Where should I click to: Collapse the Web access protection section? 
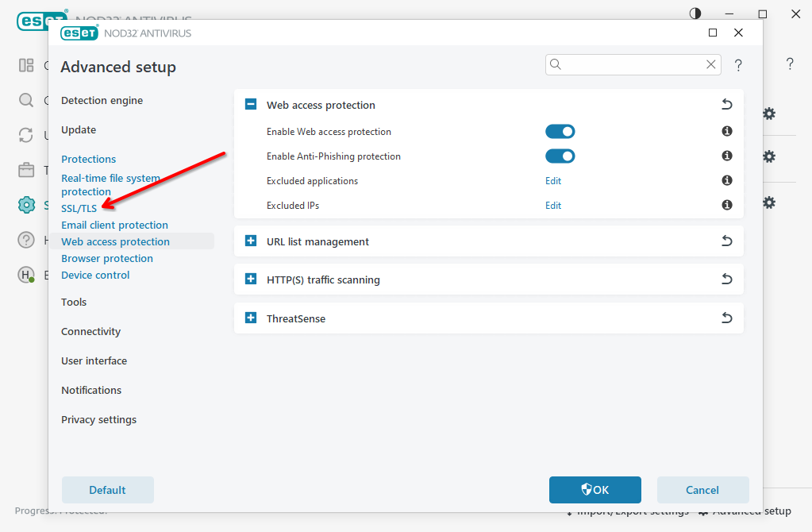pyautogui.click(x=251, y=105)
